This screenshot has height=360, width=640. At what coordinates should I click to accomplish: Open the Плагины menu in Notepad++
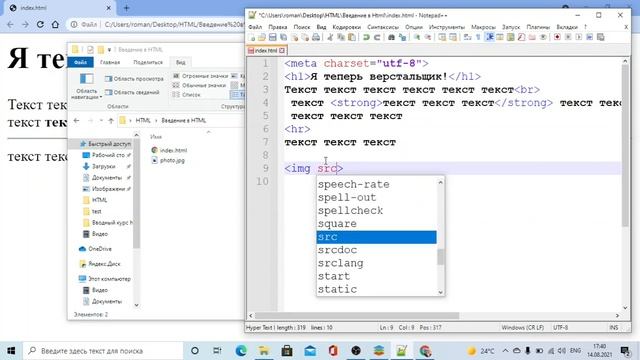pyautogui.click(x=538, y=27)
